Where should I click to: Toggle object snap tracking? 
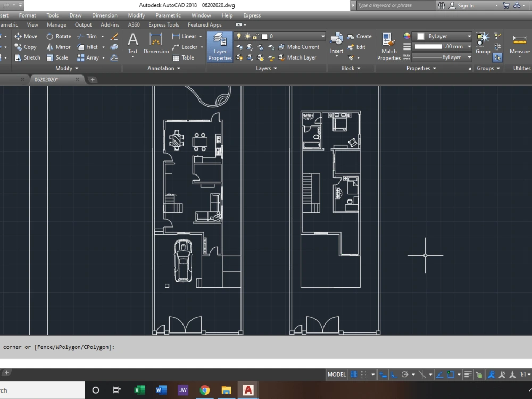click(x=439, y=375)
